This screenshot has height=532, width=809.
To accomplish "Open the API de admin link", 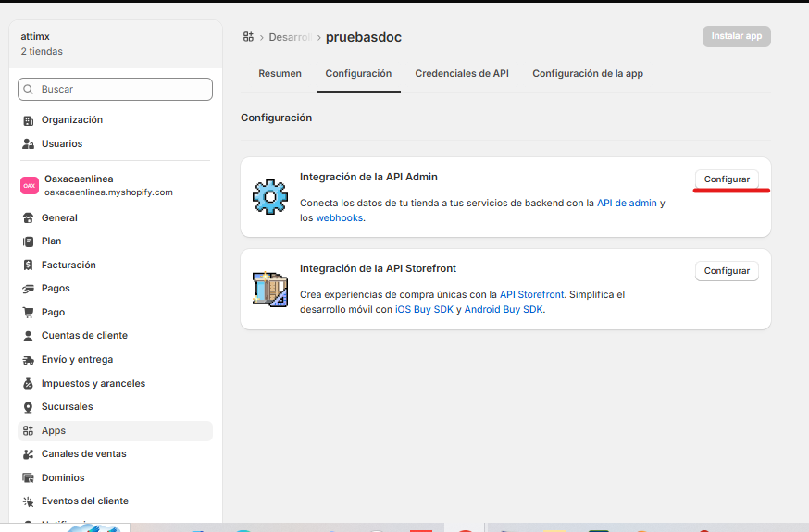I will tap(627, 204).
